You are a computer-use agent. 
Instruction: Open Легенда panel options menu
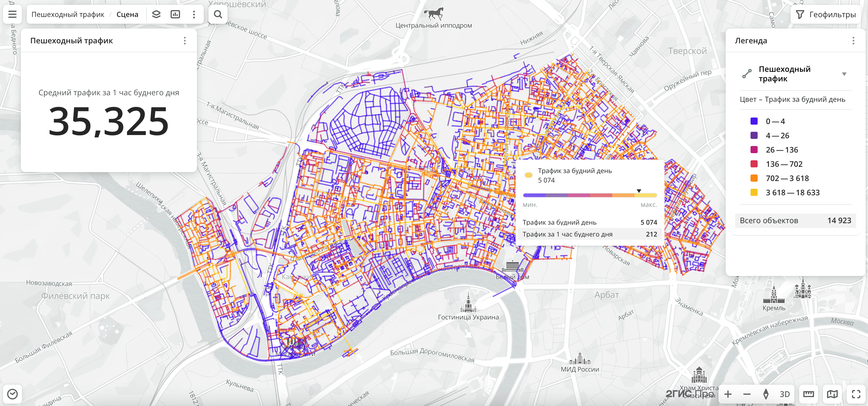tap(853, 41)
